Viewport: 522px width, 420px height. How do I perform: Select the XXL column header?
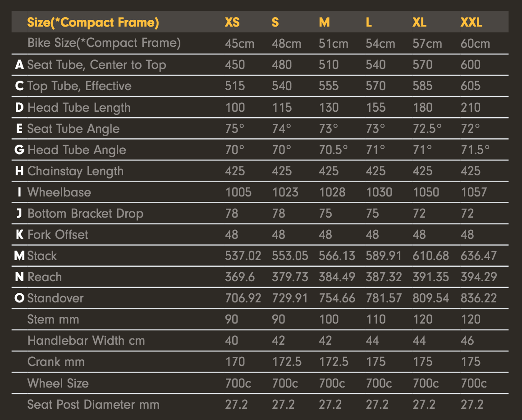point(471,22)
